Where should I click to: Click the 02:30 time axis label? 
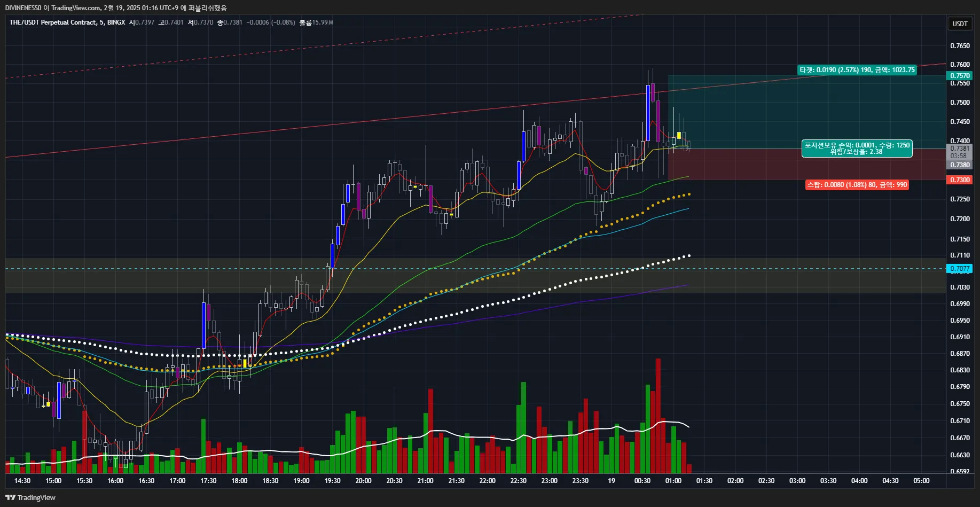pos(766,481)
